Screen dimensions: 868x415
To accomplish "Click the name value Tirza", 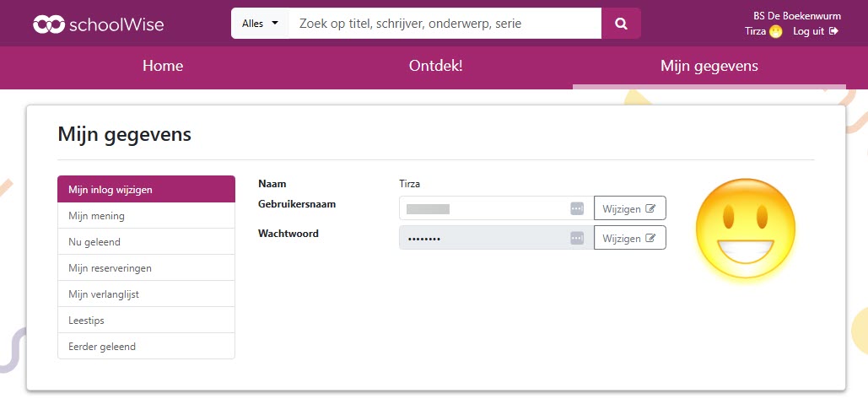I will (410, 184).
